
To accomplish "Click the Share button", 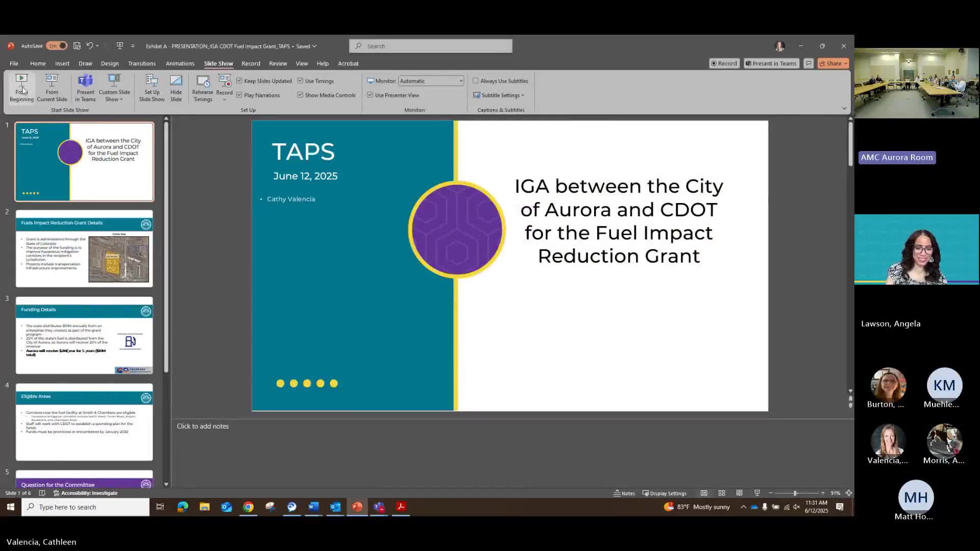I will (x=830, y=63).
